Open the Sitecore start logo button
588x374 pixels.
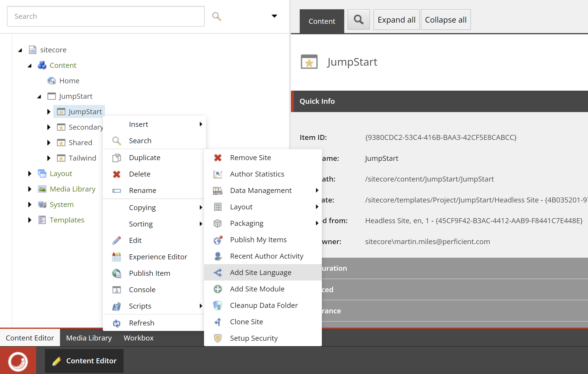tap(18, 361)
